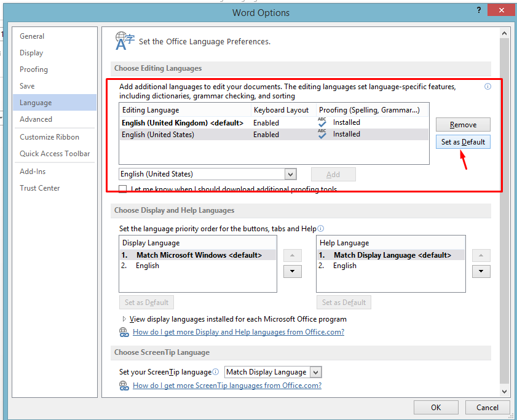Open Quick Access Toolbar settings
This screenshot has height=420, width=517.
pos(55,153)
